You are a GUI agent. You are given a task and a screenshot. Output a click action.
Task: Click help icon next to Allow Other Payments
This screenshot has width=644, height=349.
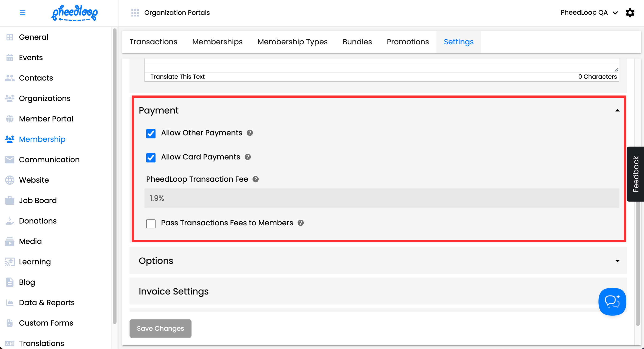point(250,133)
